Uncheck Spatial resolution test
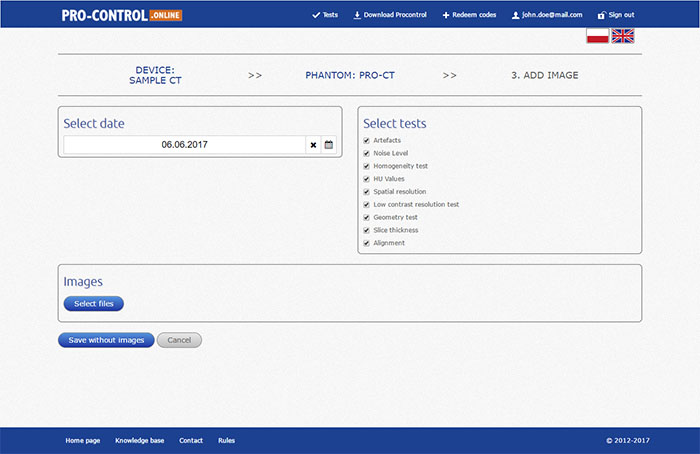 [x=367, y=192]
